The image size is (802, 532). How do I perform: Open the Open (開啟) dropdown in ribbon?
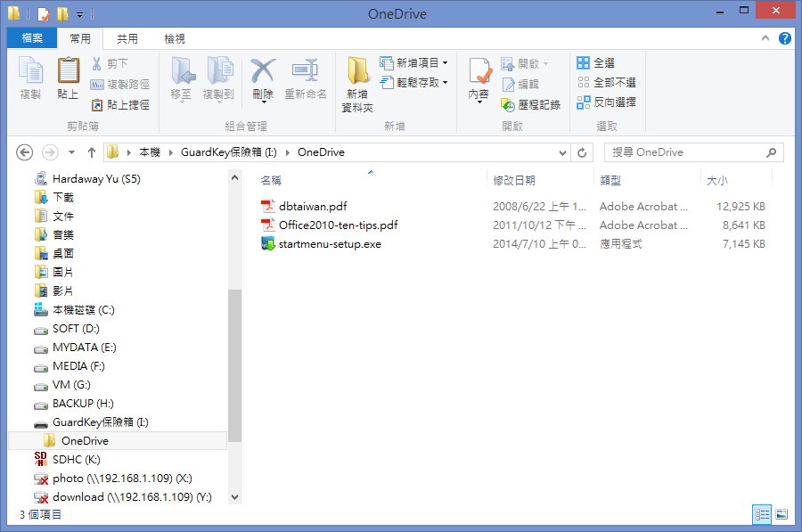tap(525, 63)
